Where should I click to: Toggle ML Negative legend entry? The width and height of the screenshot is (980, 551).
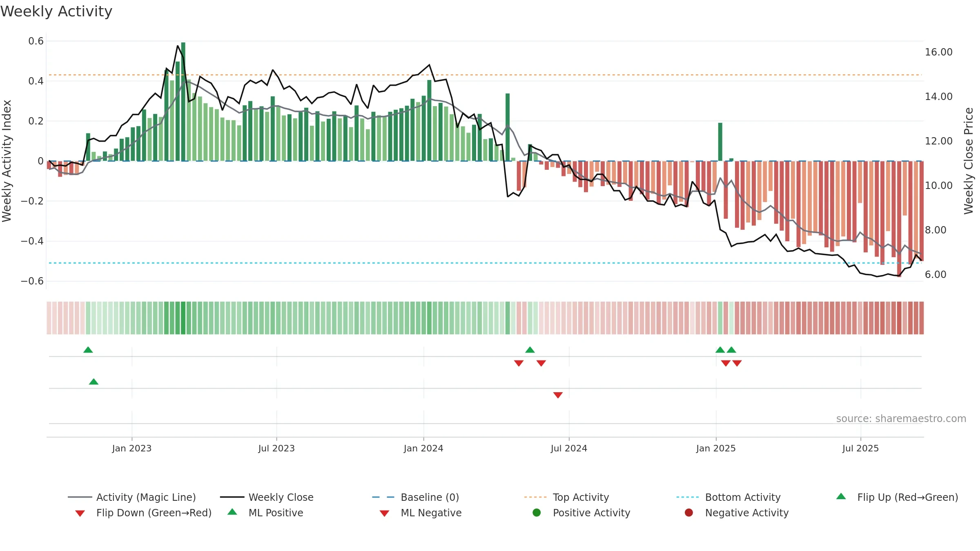(x=421, y=513)
